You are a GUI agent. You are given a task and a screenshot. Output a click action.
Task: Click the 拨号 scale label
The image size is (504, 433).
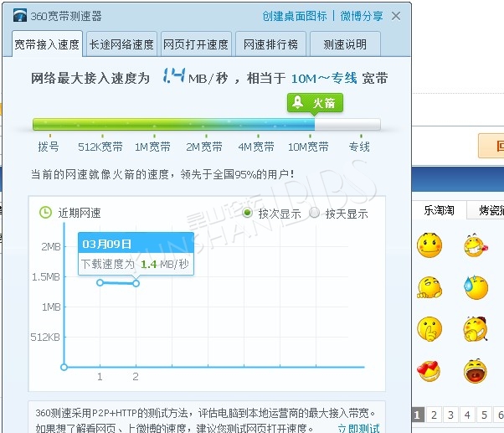pos(49,147)
